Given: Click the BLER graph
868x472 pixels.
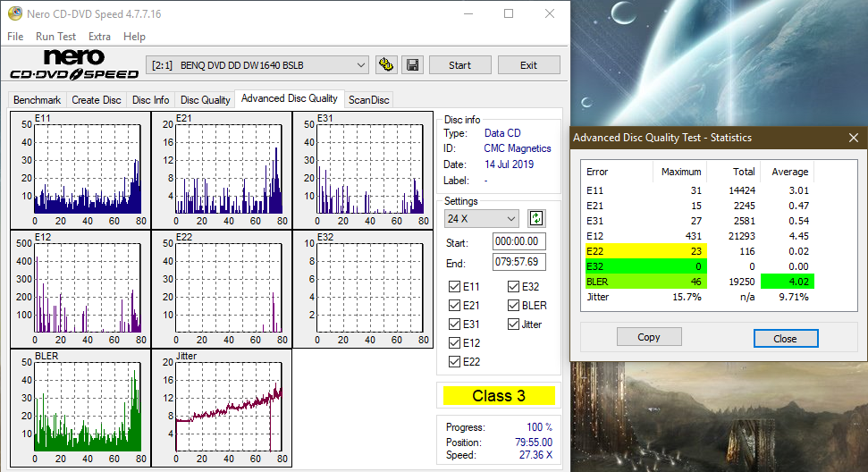Looking at the screenshot, I should (80, 409).
